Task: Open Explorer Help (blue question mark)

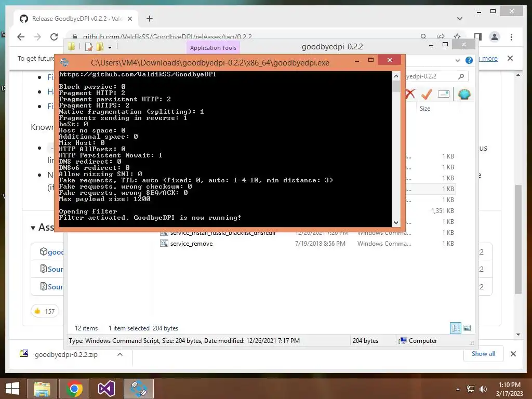Action: click(x=469, y=60)
